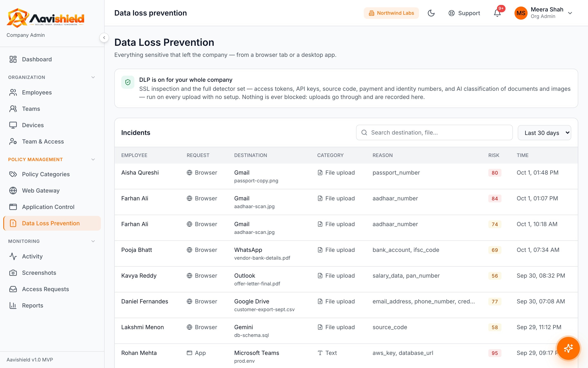
Task: Click Microsoft Teams destination
Action: [x=257, y=353]
